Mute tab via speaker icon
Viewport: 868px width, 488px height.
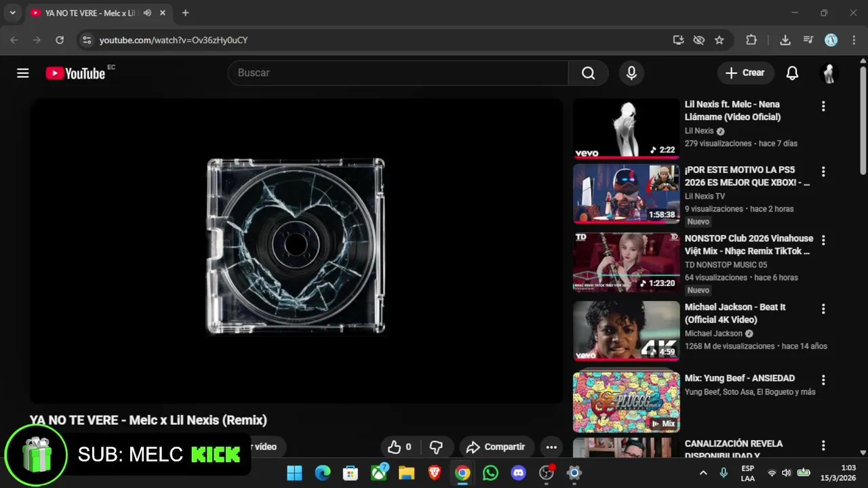(147, 13)
